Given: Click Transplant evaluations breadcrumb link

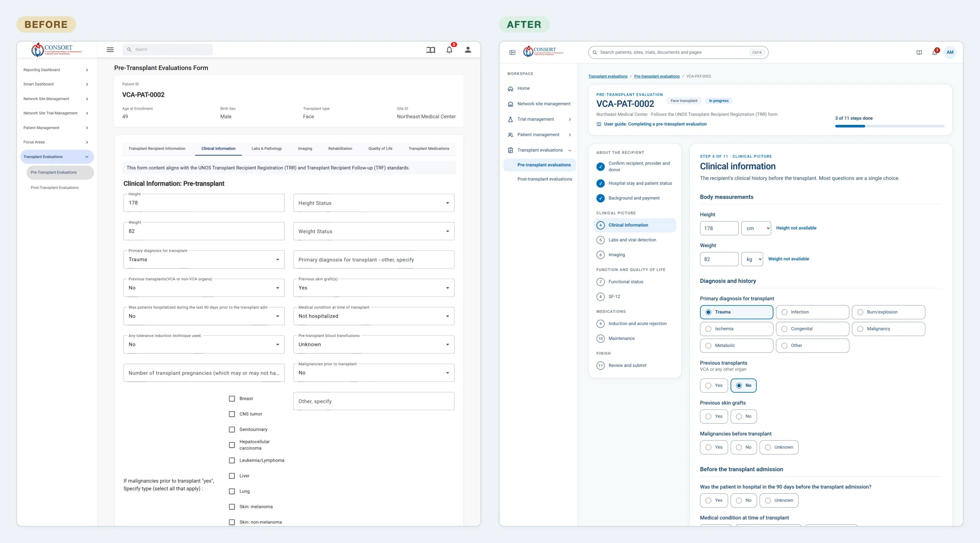Looking at the screenshot, I should coord(607,77).
